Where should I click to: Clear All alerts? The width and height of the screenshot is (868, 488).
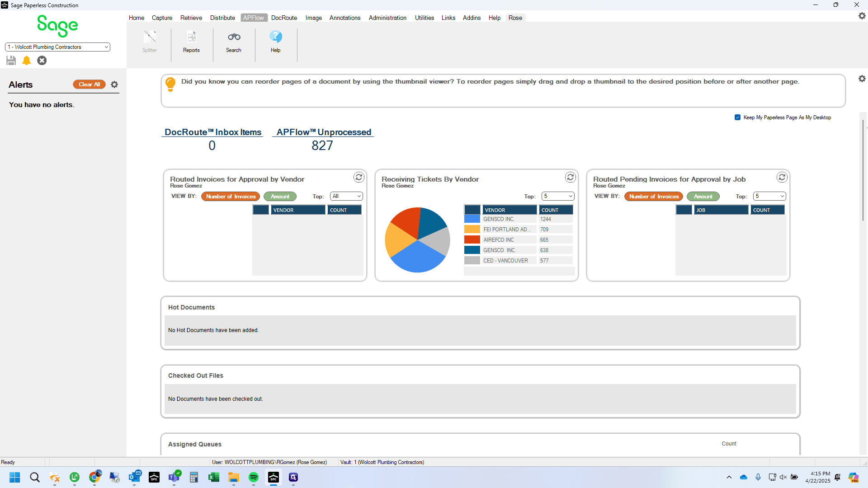89,84
